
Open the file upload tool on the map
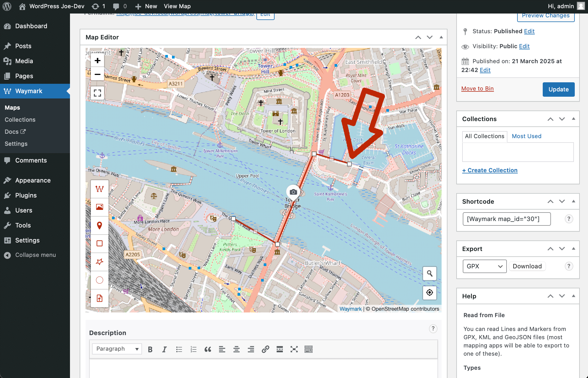100,298
